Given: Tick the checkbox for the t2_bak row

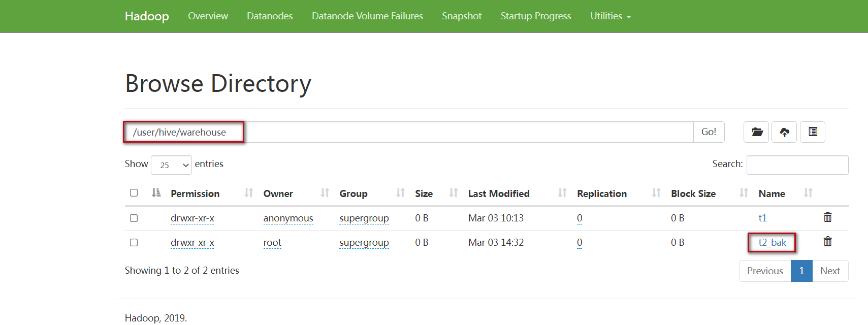Looking at the screenshot, I should (134, 242).
